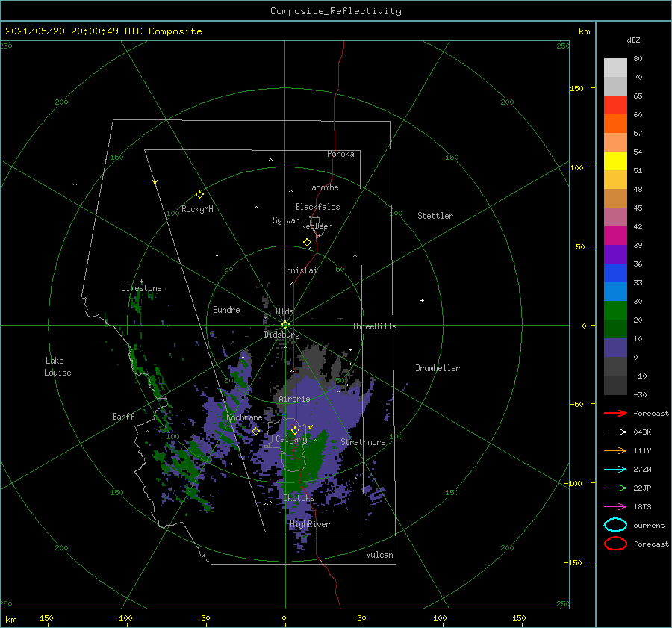Select the HighRiver label
Viewport: 672px width, 628px height.
[310, 524]
